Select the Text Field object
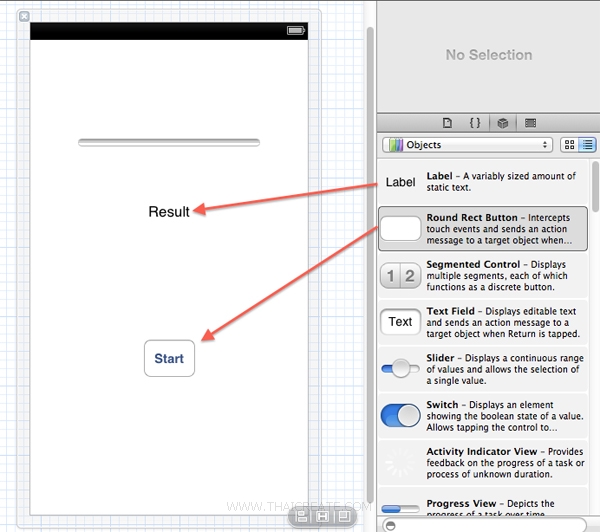 click(483, 322)
